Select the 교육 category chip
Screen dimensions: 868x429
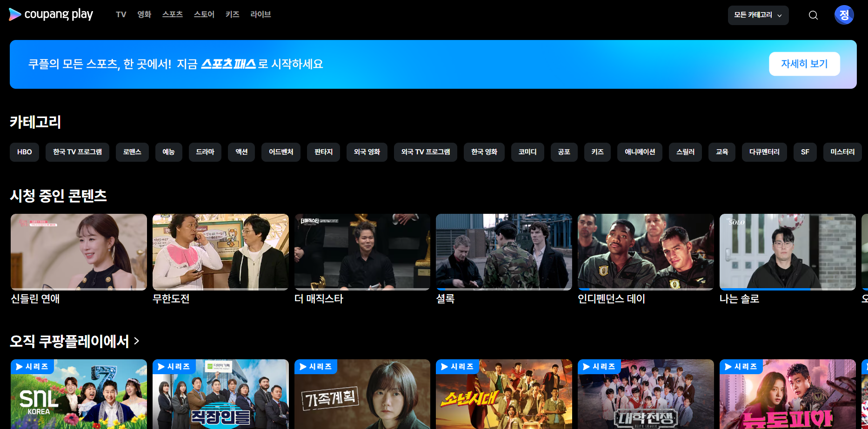click(722, 152)
